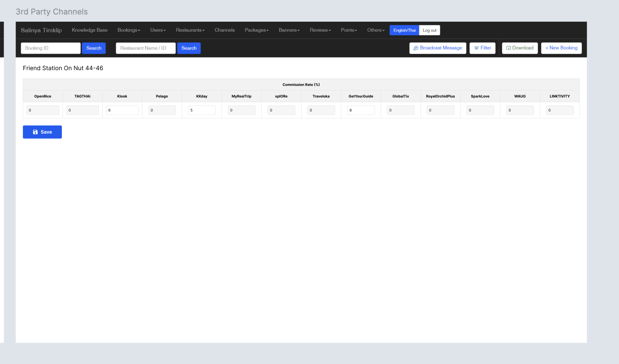Screen dimensions: 619x364
Task: Log out of the account
Action: [429, 30]
